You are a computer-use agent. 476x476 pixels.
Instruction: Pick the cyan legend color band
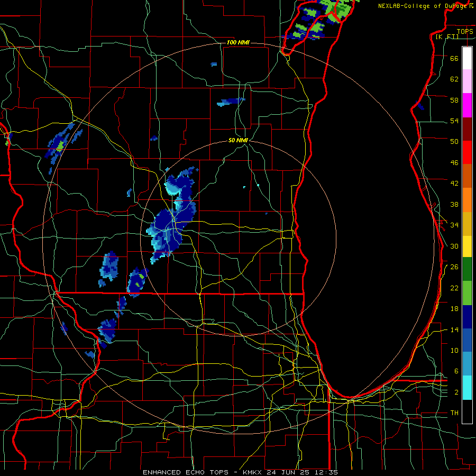[467, 388]
